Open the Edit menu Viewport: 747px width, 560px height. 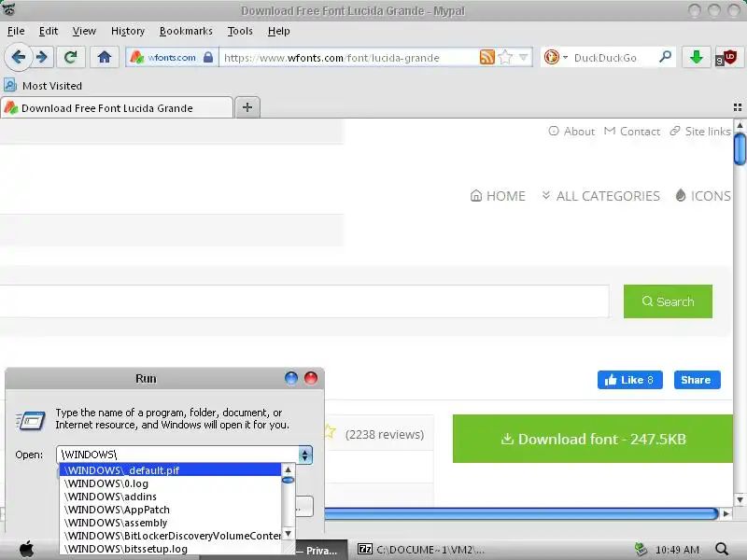(x=49, y=31)
